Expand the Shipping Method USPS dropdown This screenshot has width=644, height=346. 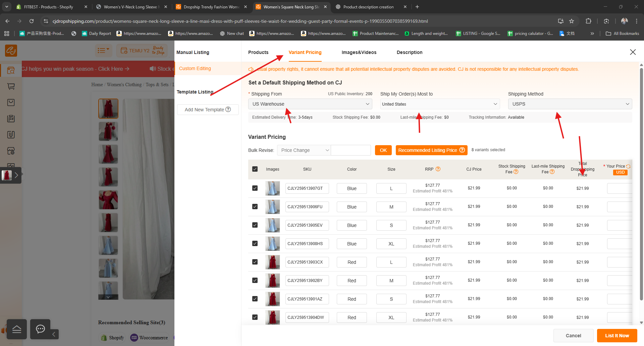(x=570, y=104)
